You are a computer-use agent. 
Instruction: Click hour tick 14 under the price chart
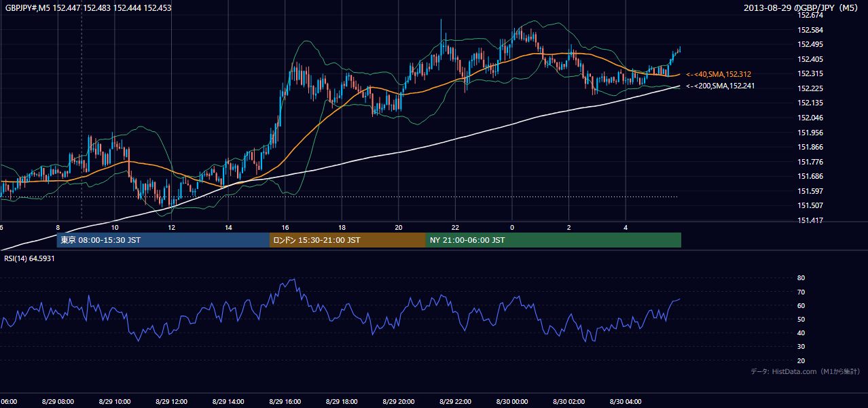pyautogui.click(x=228, y=227)
